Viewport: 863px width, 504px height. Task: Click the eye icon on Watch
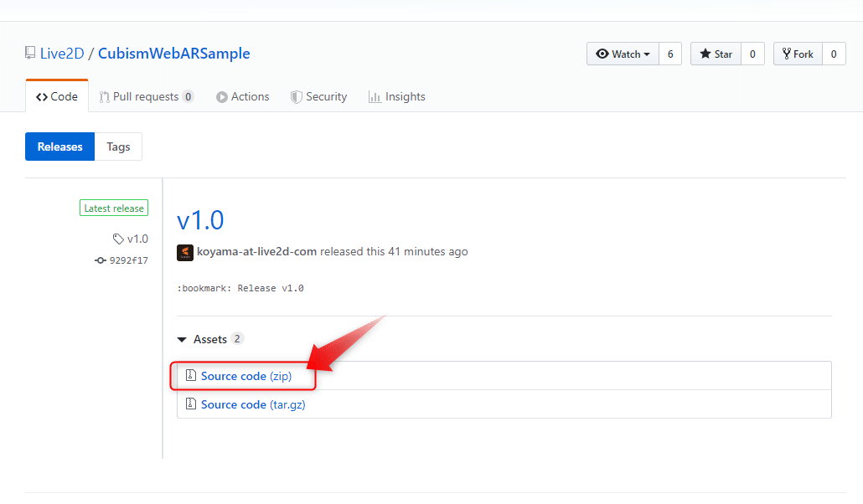(602, 54)
